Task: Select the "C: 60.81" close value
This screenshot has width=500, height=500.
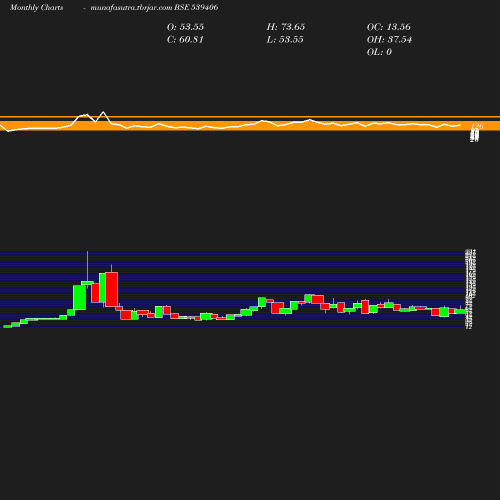Action: (x=185, y=40)
